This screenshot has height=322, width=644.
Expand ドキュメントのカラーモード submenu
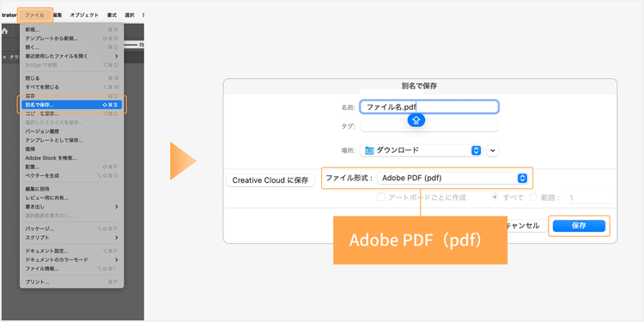click(x=71, y=259)
